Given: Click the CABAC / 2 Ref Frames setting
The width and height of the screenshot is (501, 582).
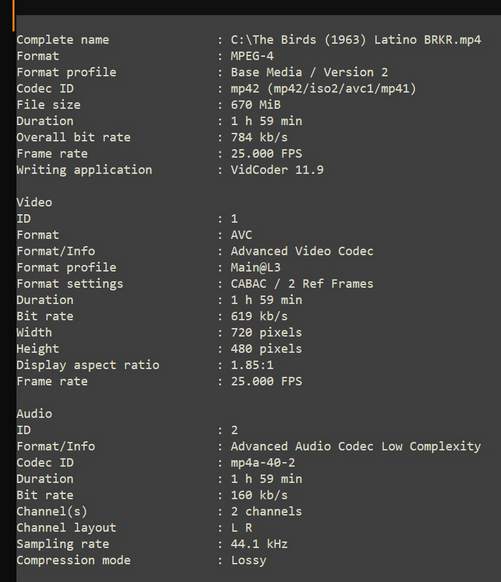Looking at the screenshot, I should (302, 284).
